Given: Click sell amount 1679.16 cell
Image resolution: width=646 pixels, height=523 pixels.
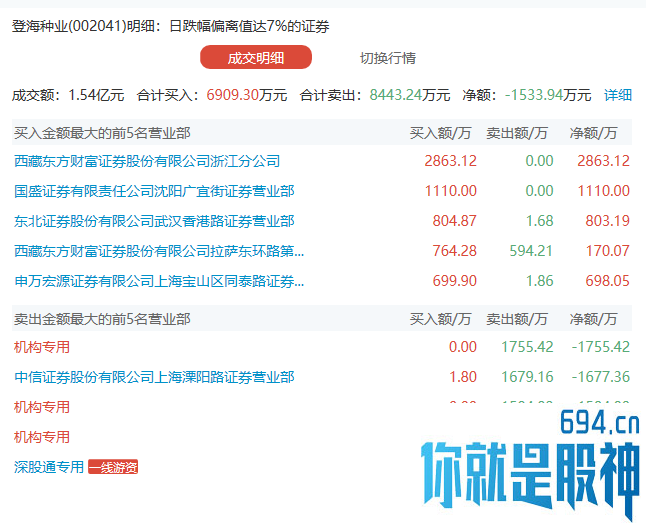Looking at the screenshot, I should pyautogui.click(x=527, y=377).
